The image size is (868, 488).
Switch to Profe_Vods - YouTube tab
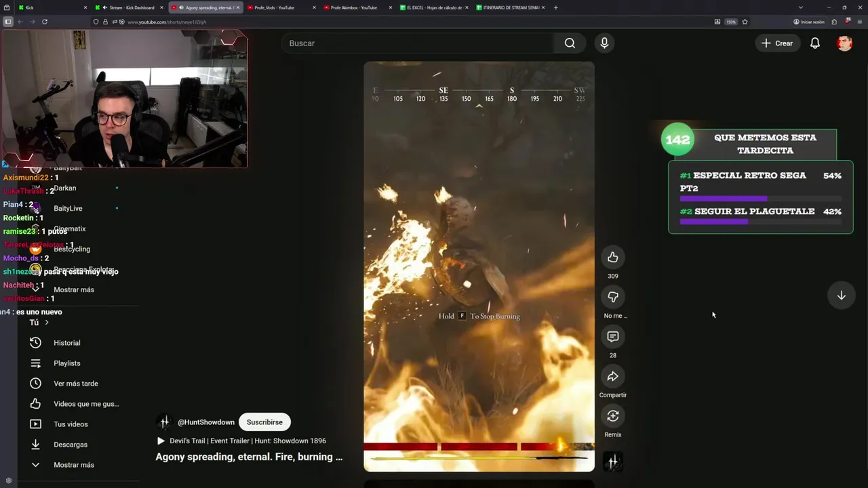[x=281, y=7]
